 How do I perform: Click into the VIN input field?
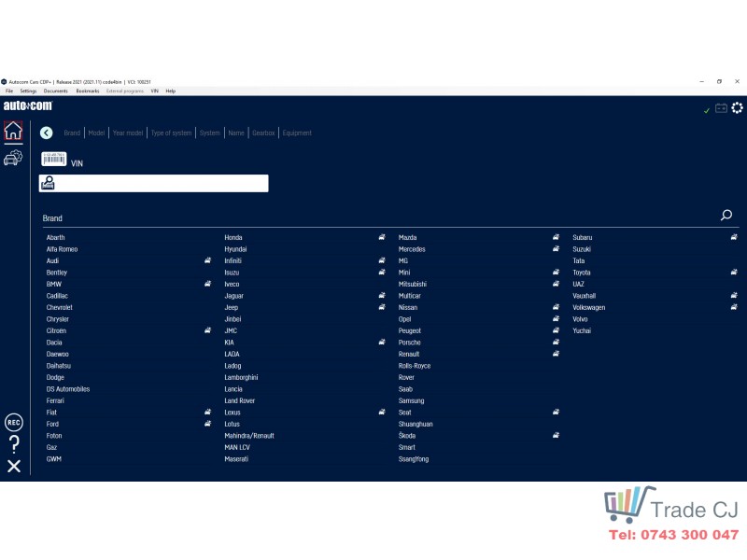pyautogui.click(x=153, y=183)
